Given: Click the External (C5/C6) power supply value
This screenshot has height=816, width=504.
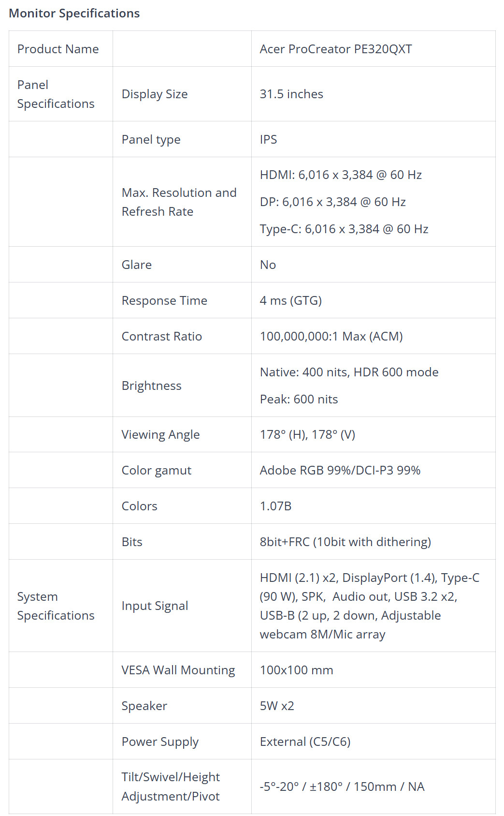Looking at the screenshot, I should (x=305, y=742).
